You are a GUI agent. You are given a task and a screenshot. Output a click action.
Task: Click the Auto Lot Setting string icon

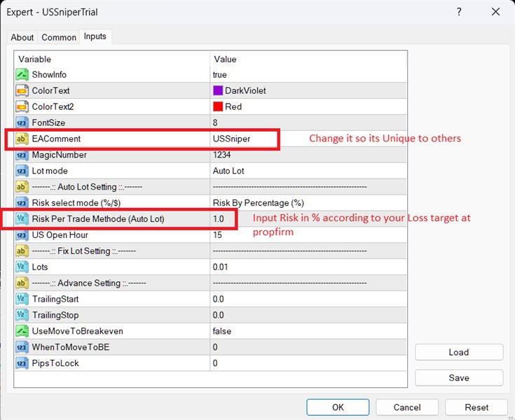point(22,187)
